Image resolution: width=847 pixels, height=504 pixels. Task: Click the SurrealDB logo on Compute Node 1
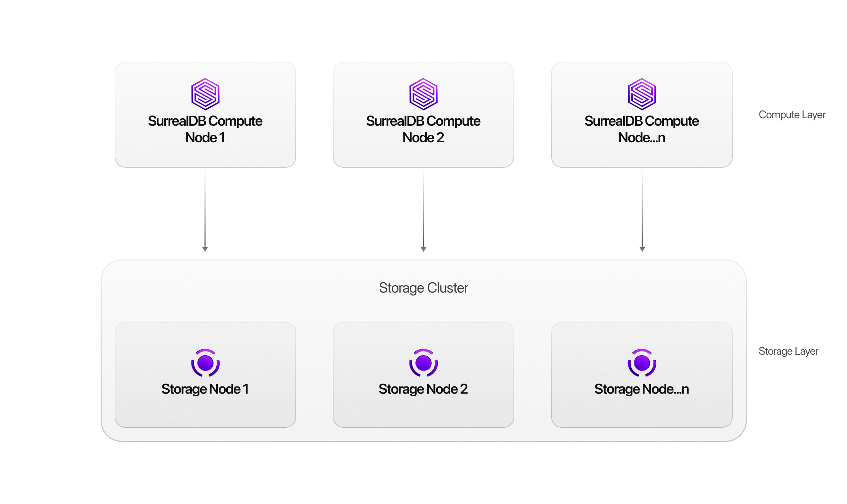(x=205, y=94)
